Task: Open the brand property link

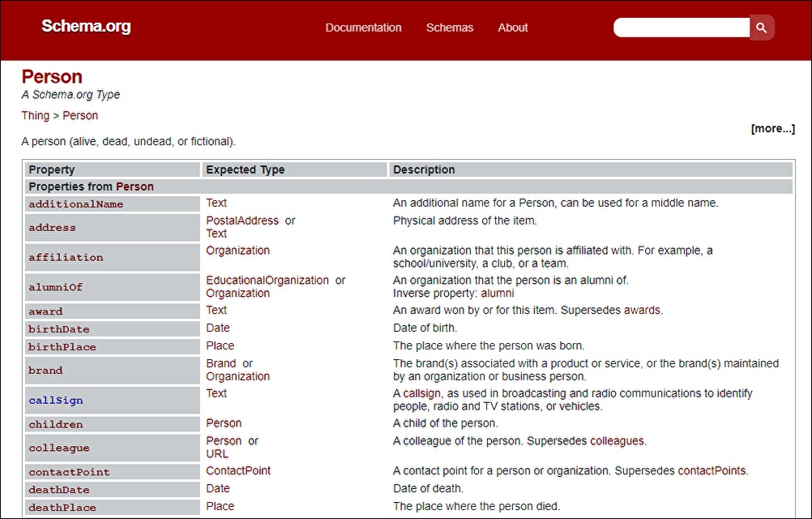Action: click(45, 371)
